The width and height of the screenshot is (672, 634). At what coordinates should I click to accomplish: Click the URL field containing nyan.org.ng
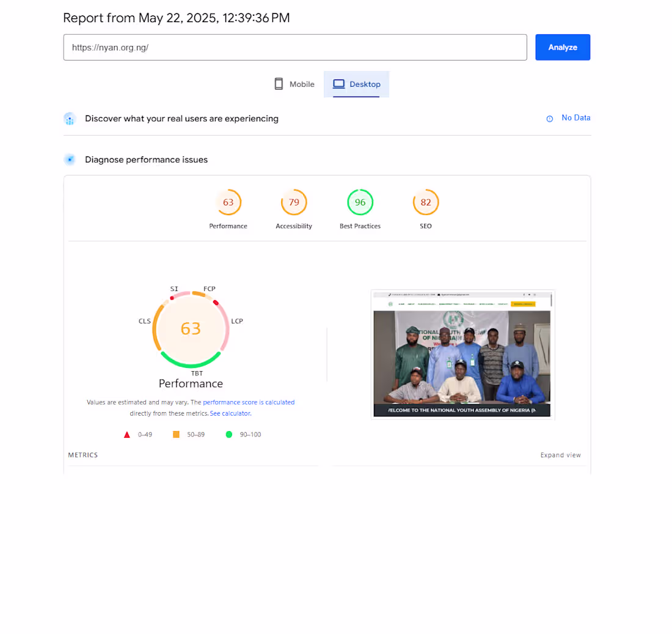click(295, 47)
